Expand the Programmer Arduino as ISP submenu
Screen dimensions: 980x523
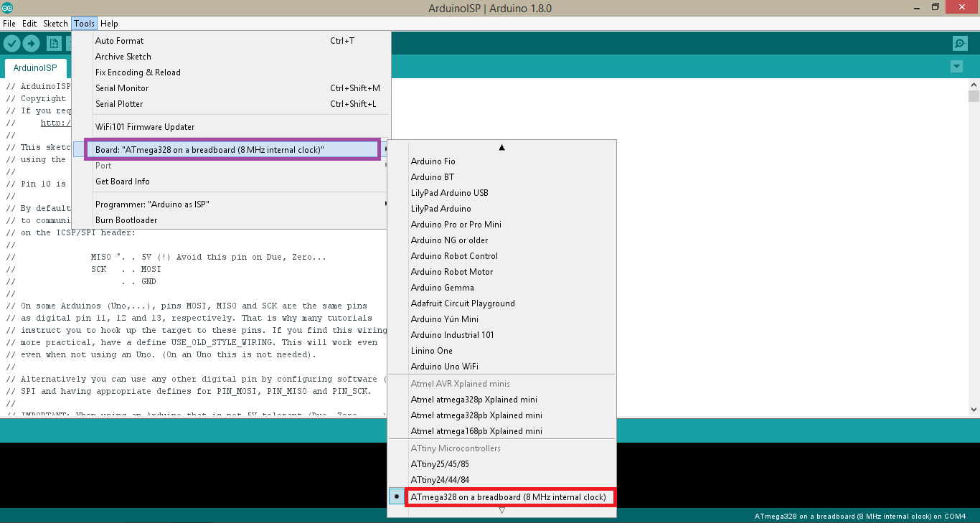(x=231, y=204)
